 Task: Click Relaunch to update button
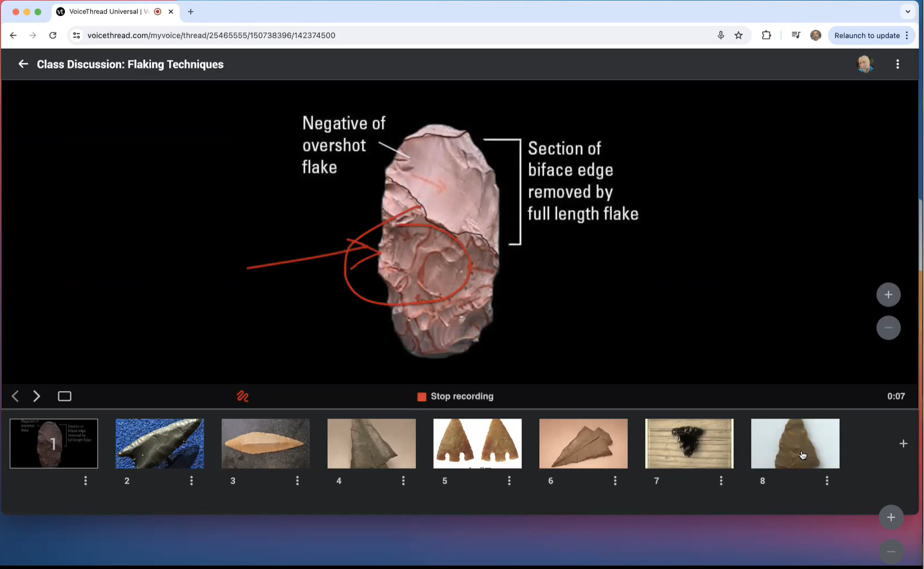866,36
